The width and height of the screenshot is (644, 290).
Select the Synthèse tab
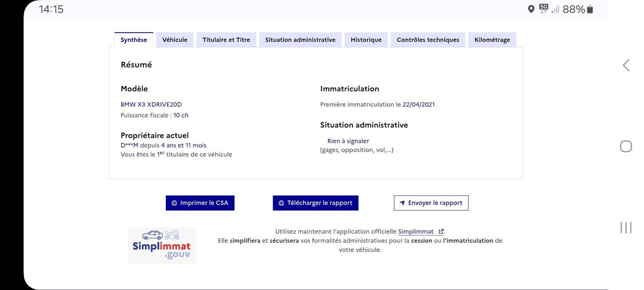pyautogui.click(x=134, y=40)
